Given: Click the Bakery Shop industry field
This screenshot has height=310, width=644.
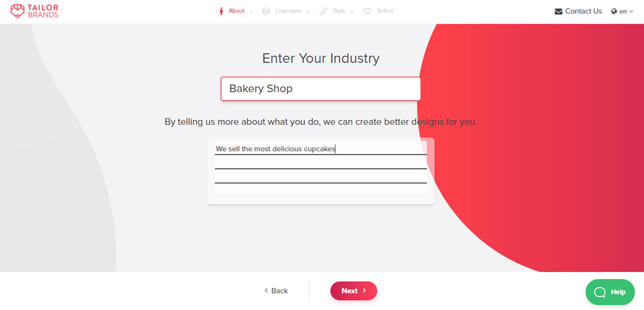Looking at the screenshot, I should pos(321,89).
